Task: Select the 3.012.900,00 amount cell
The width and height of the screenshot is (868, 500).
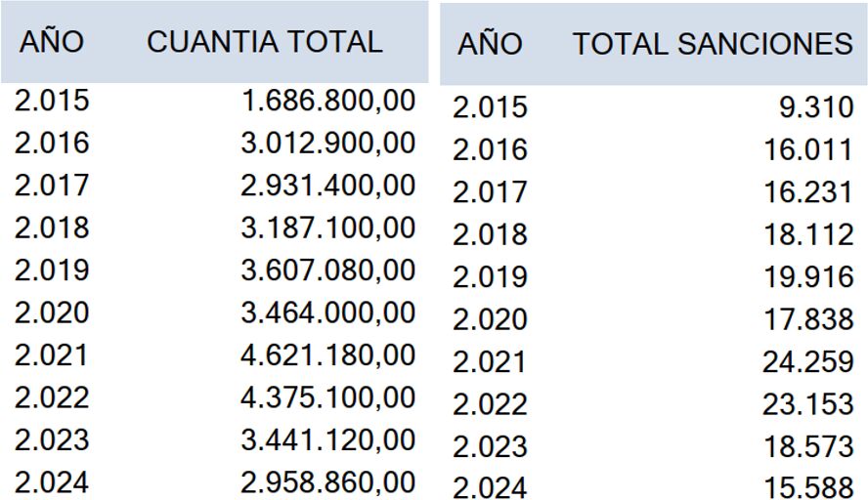Action: click(x=327, y=144)
